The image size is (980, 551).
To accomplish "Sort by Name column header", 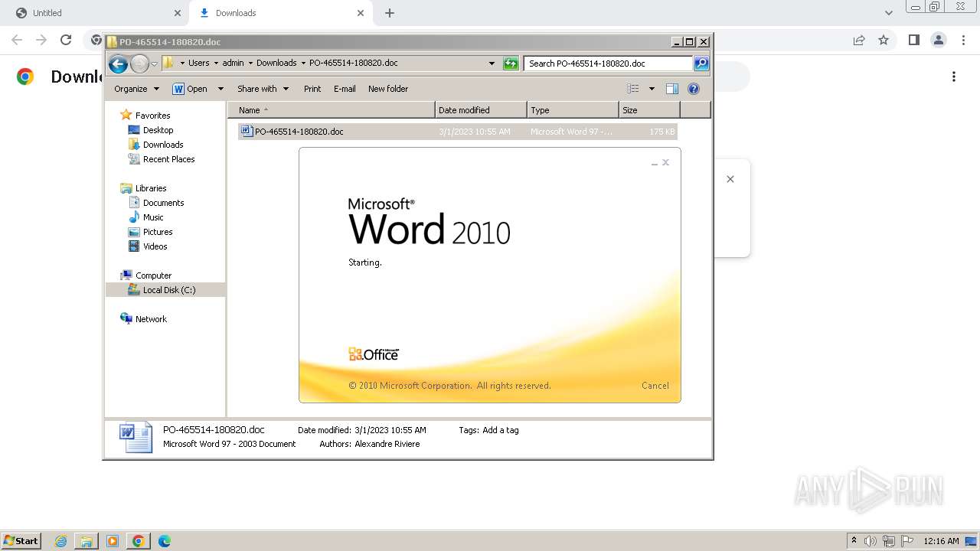I will tap(332, 110).
